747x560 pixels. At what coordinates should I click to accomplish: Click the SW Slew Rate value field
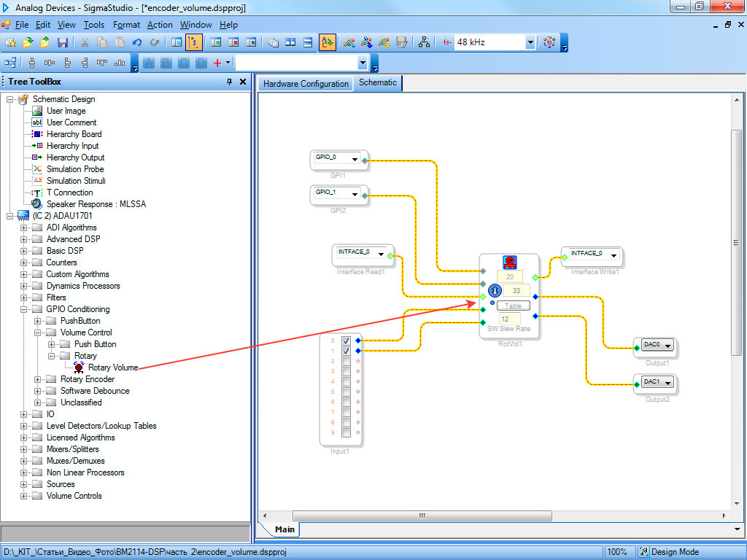pyautogui.click(x=508, y=319)
